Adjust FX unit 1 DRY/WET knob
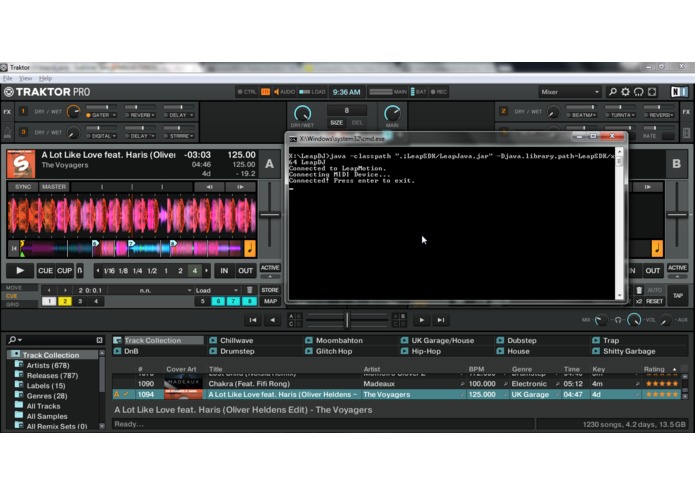 point(73,112)
